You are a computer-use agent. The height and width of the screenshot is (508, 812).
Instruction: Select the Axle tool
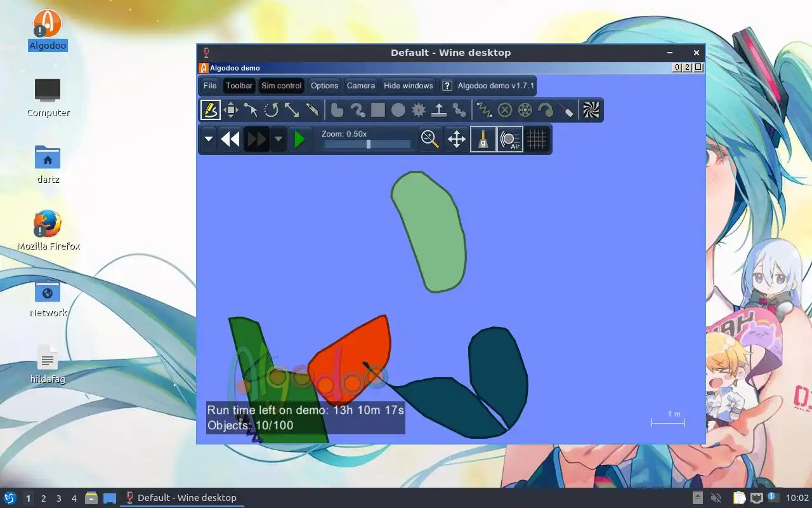coord(525,110)
